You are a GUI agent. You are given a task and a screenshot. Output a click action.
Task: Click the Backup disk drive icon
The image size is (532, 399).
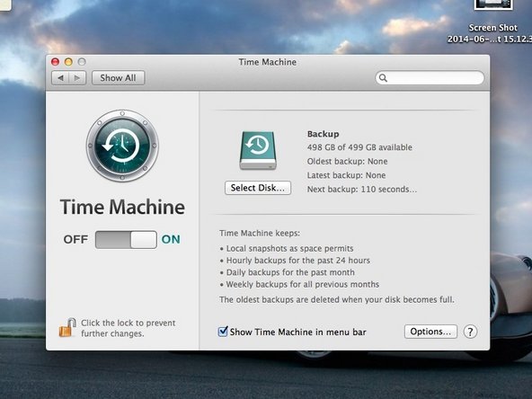click(x=258, y=150)
